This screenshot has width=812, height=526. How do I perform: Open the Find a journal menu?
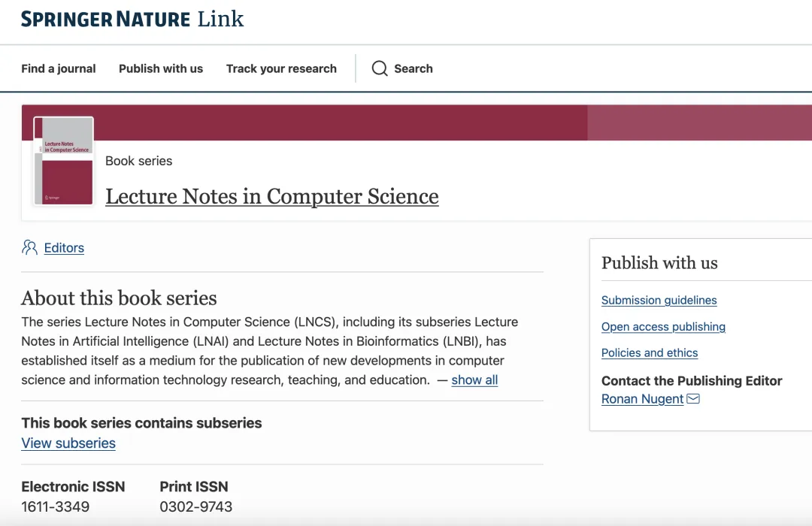pyautogui.click(x=59, y=68)
